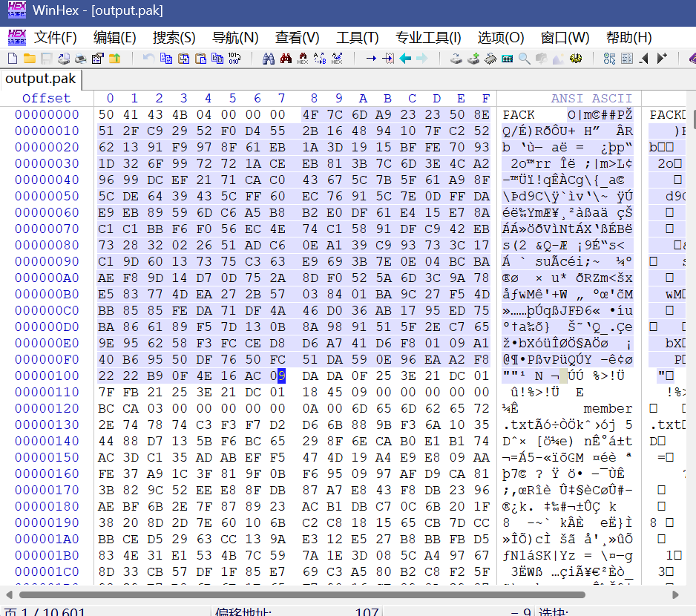Click the Undo arrow icon
The image size is (696, 616).
pyautogui.click(x=148, y=59)
